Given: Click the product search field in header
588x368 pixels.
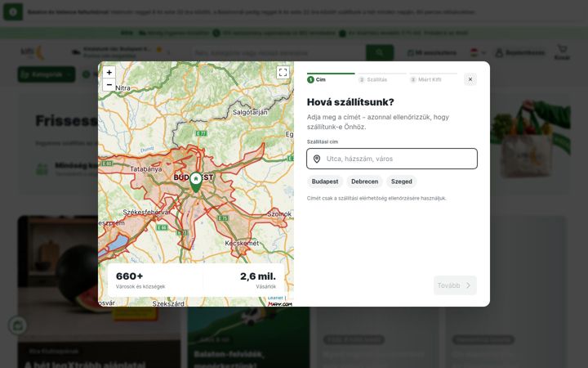Looking at the screenshot, I should point(278,52).
